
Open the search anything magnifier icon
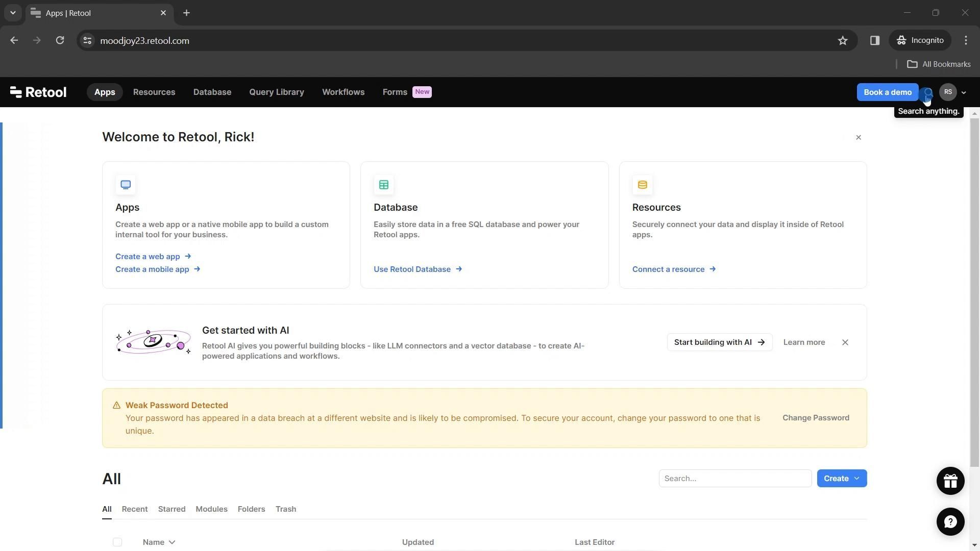(x=928, y=92)
